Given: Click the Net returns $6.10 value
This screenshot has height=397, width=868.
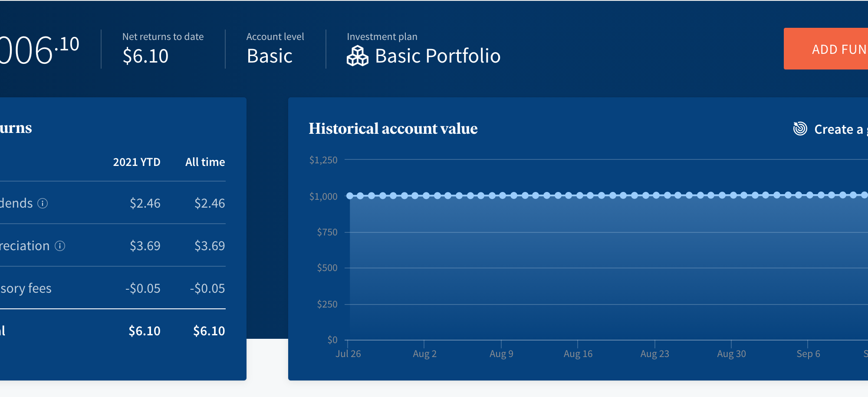Looking at the screenshot, I should pos(145,56).
